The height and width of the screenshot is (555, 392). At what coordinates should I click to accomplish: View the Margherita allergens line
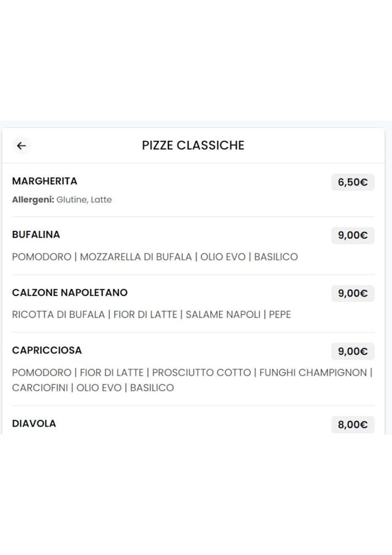point(62,200)
